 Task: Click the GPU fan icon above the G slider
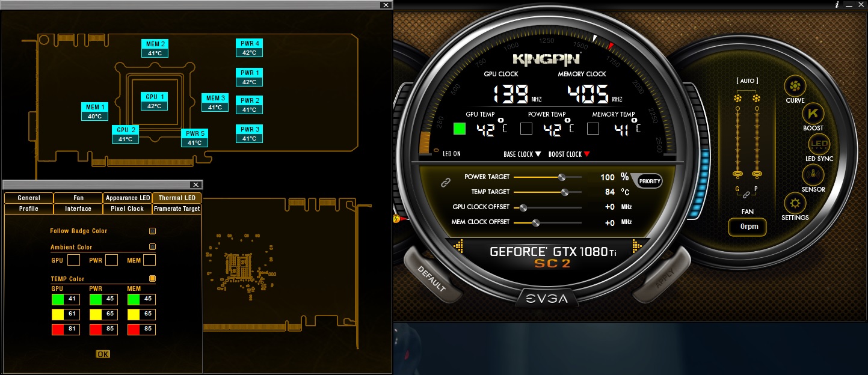pyautogui.click(x=737, y=98)
